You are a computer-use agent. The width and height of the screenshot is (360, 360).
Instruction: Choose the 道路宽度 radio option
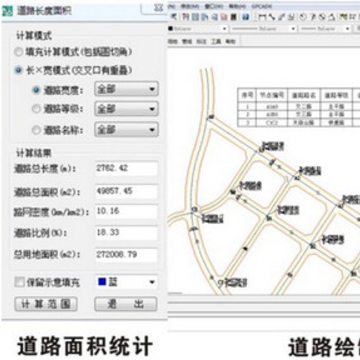(36, 90)
